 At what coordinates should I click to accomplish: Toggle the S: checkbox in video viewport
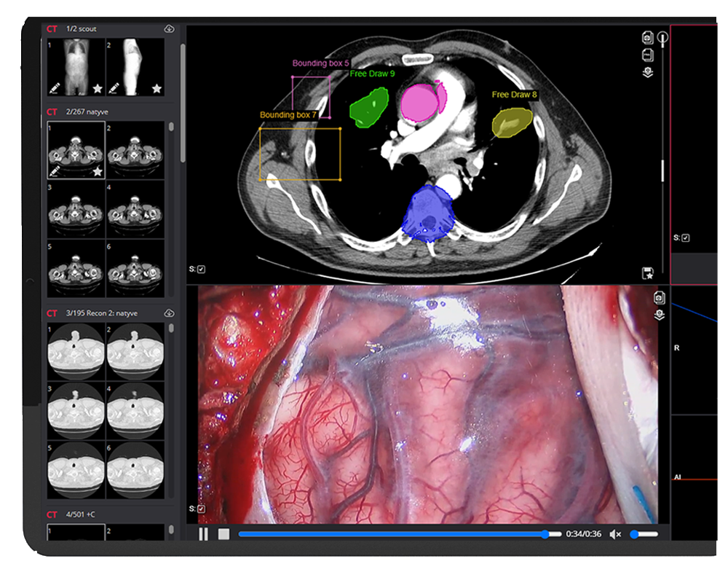pos(201,509)
